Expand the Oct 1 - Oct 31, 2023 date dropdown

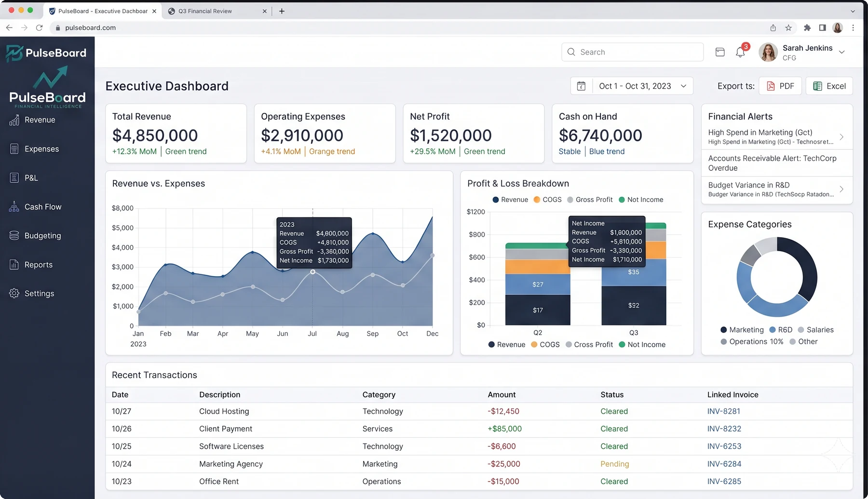(683, 86)
